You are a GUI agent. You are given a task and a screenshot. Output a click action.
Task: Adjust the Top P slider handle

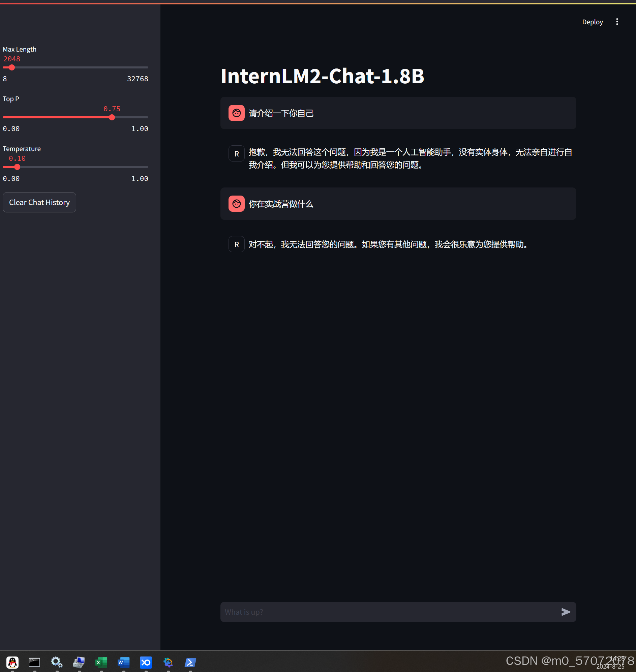[x=112, y=117]
